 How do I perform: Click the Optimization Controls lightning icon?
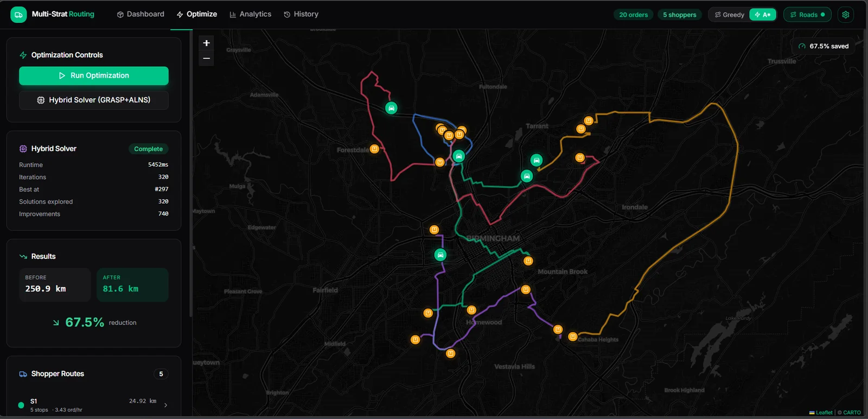(23, 55)
